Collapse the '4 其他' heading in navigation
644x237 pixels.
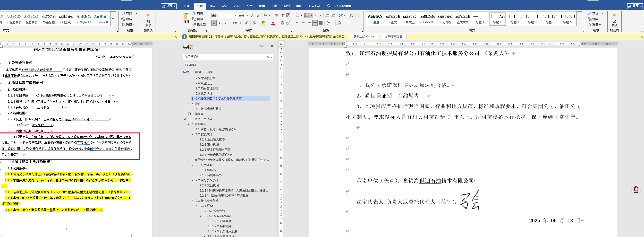[189, 104]
